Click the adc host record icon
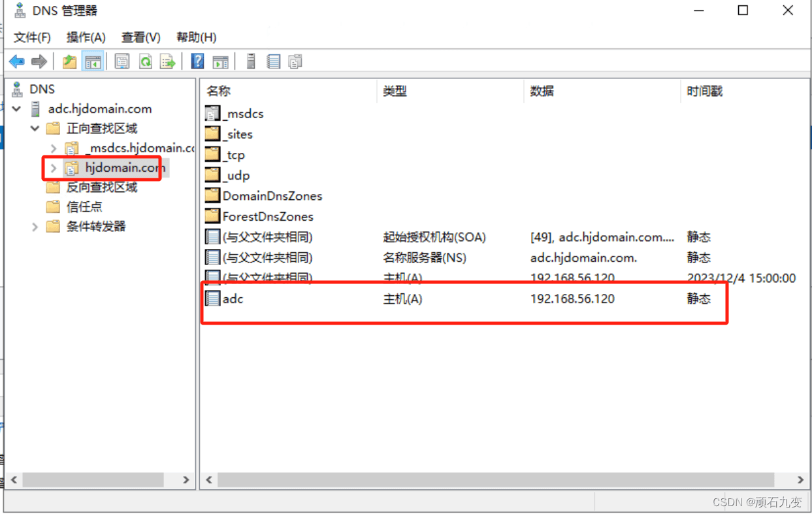 click(x=212, y=299)
